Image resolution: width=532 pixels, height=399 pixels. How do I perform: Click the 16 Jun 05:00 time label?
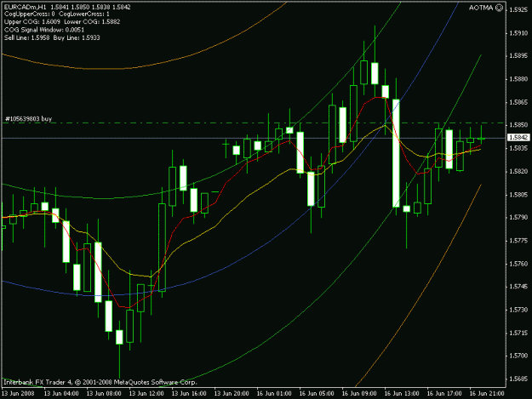(317, 394)
